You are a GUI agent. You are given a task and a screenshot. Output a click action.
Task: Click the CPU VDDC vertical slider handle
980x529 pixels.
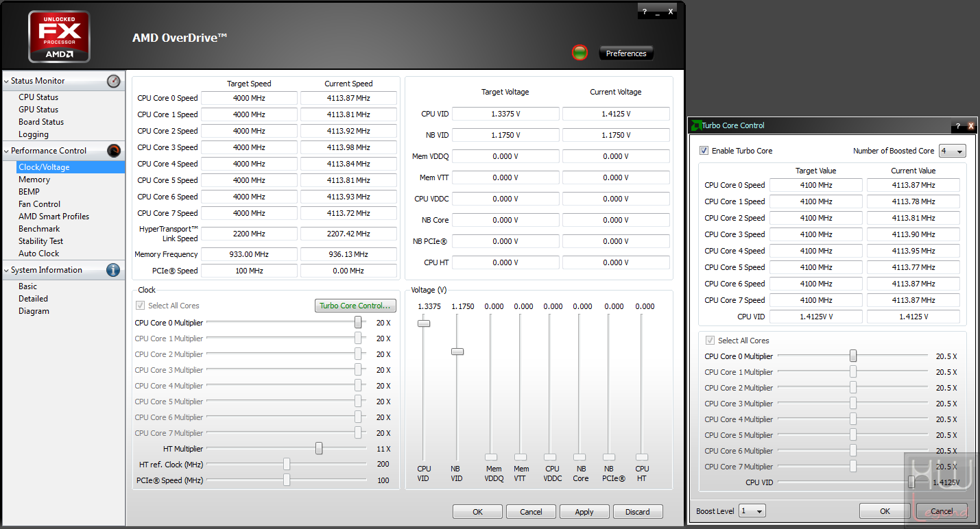click(x=550, y=457)
